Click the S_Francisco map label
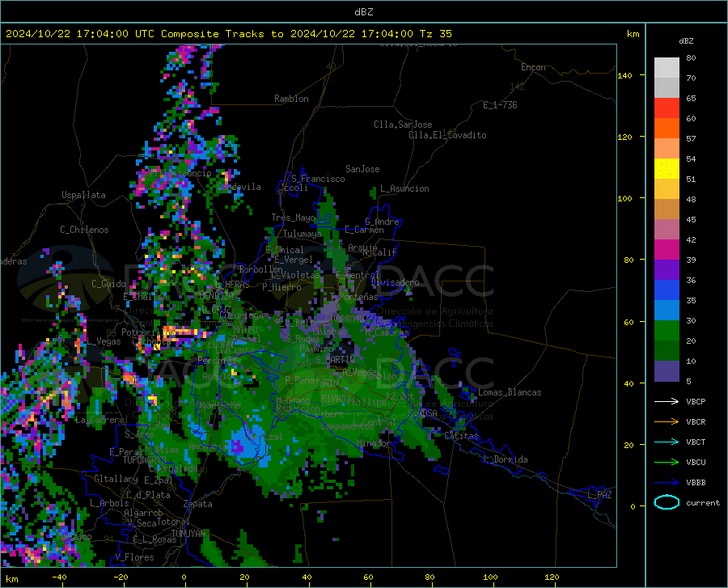This screenshot has height=588, width=728. [318, 179]
